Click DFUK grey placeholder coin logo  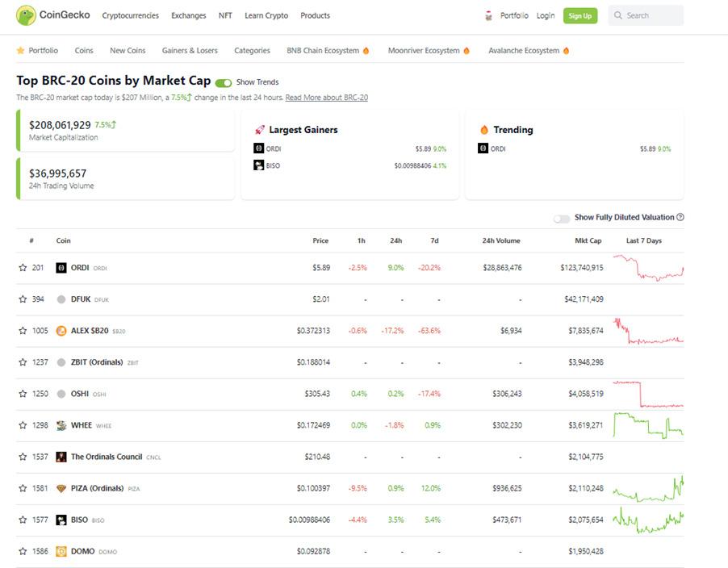61,299
